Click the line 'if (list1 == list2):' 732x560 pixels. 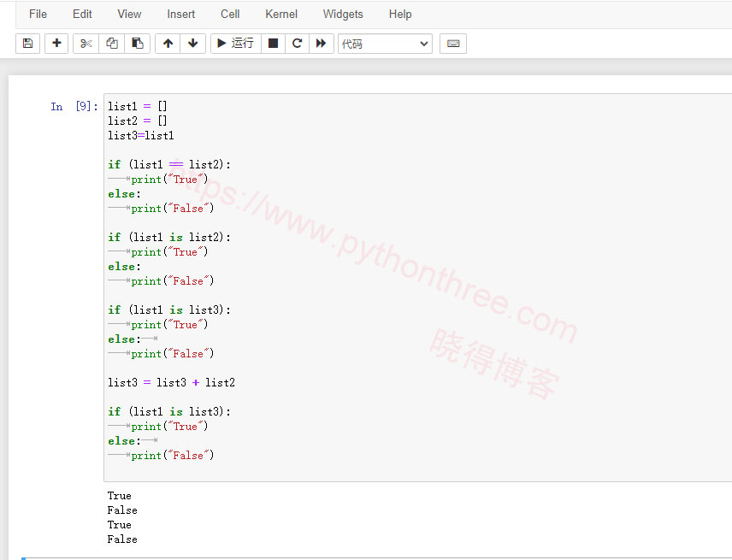click(169, 164)
